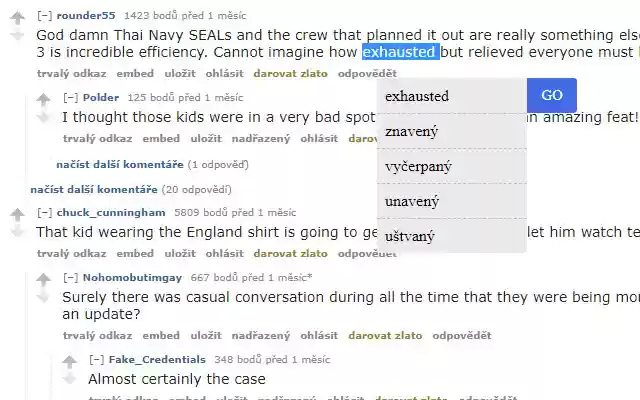Open rounder55's user profile link
The image size is (640, 400).
(86, 16)
